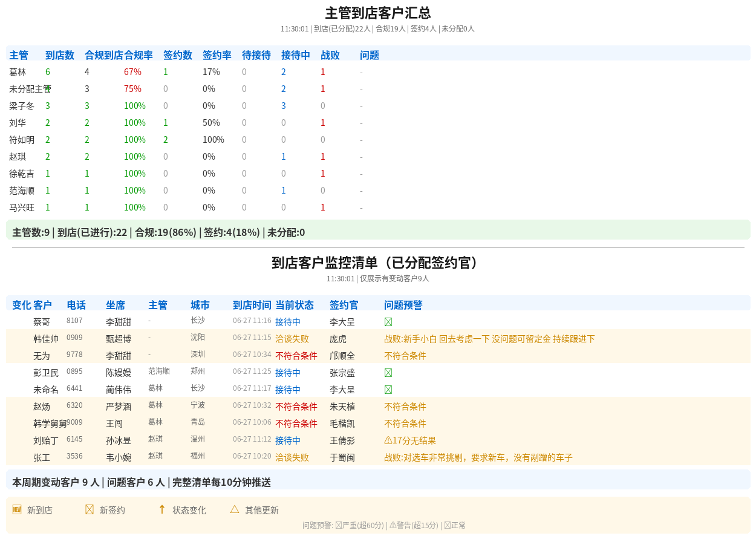The width and height of the screenshot is (756, 559).
Task: Click signing officer 王倩影
Action: pos(342,440)
